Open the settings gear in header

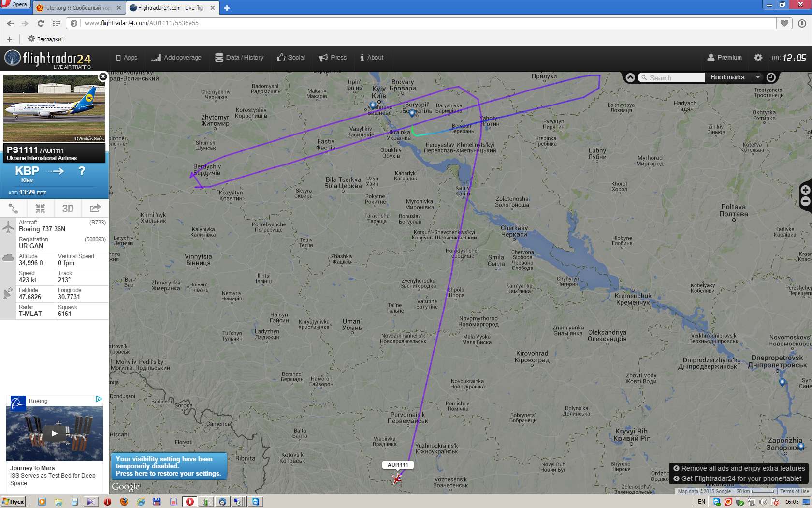[758, 58]
